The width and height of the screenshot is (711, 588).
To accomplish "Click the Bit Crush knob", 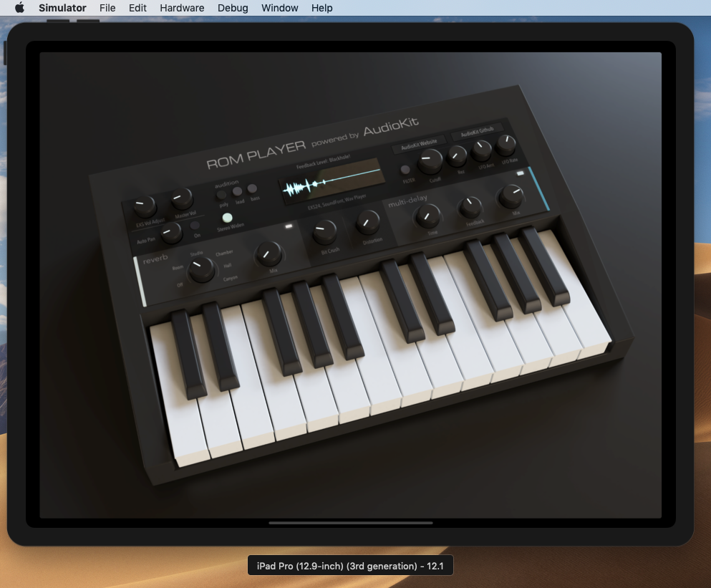I will tap(324, 232).
